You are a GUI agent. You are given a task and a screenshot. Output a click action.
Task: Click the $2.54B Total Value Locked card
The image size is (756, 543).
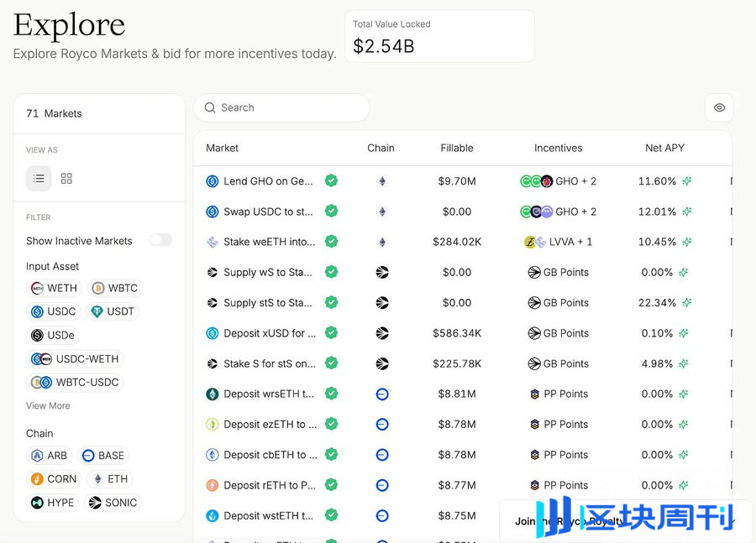[439, 37]
